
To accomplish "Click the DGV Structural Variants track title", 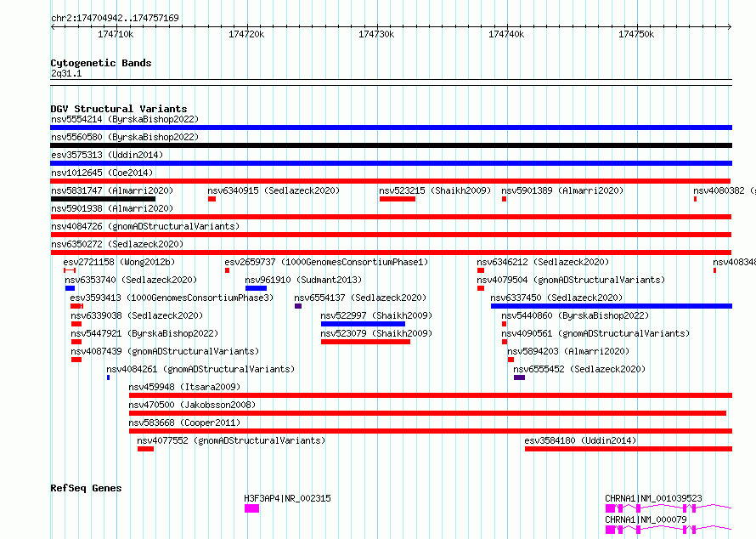I will (x=119, y=109).
